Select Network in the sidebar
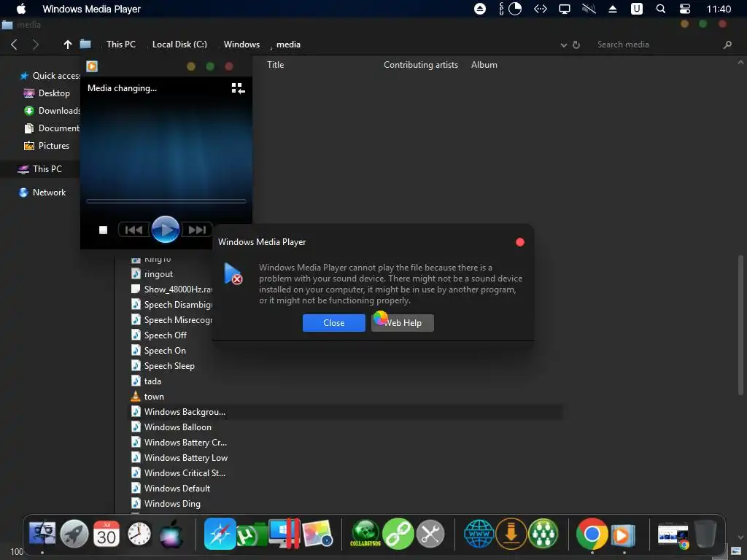 pos(42,192)
